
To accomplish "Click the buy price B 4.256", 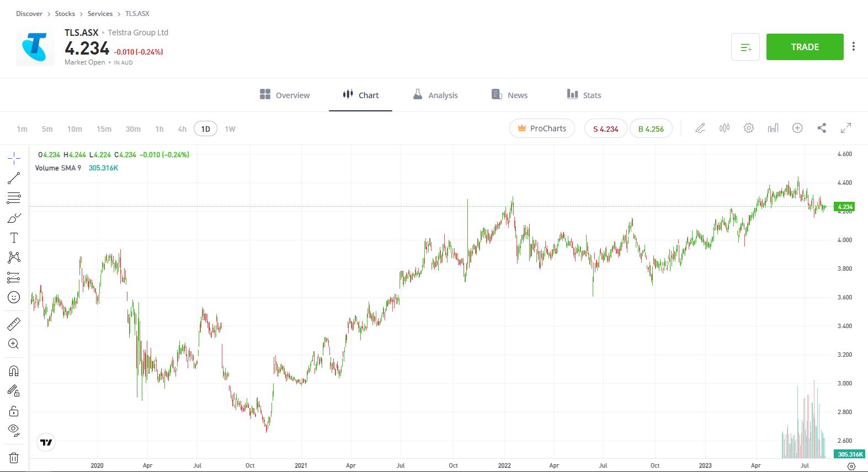I will (x=651, y=128).
